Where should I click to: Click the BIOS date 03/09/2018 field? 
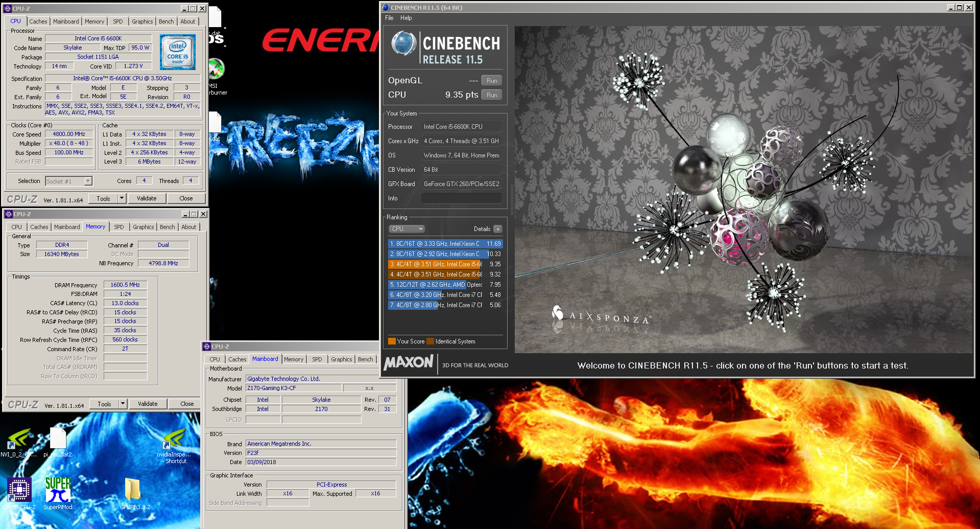click(x=321, y=462)
